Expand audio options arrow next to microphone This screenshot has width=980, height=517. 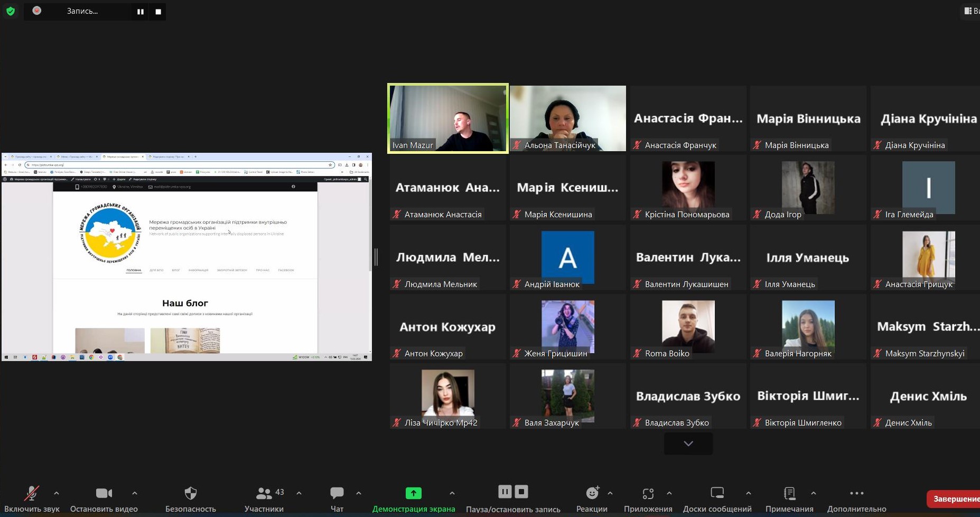57,493
